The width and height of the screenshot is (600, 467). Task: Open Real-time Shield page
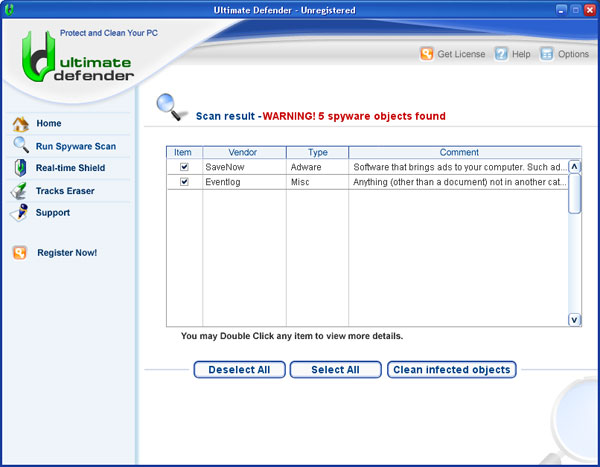pos(70,168)
